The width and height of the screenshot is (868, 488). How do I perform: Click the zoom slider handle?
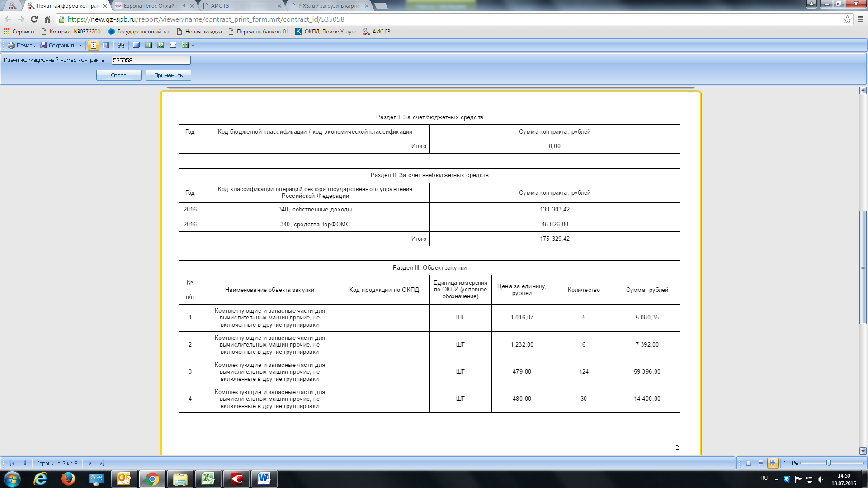[x=828, y=463]
